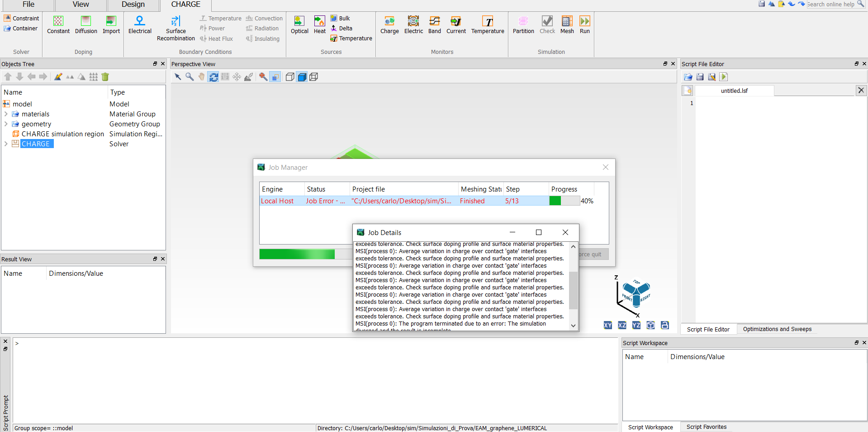Open the View tab

[x=81, y=5]
